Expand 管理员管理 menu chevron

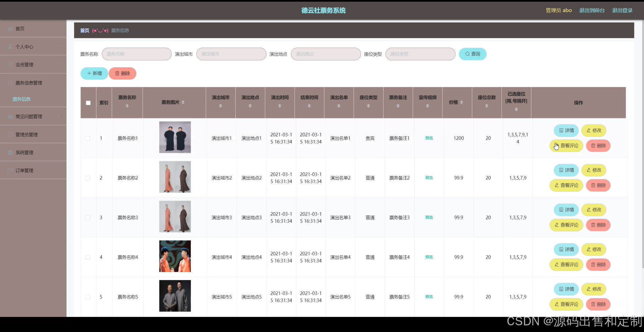point(58,134)
